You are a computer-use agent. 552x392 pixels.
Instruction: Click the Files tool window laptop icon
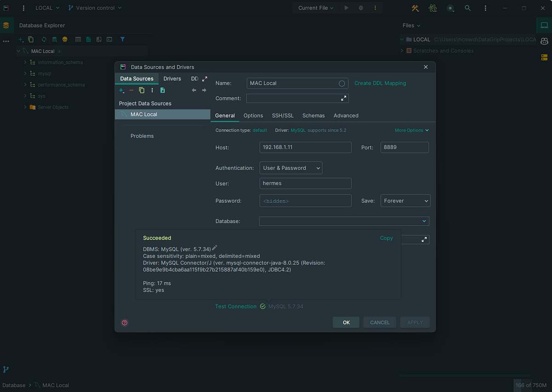pos(544,25)
